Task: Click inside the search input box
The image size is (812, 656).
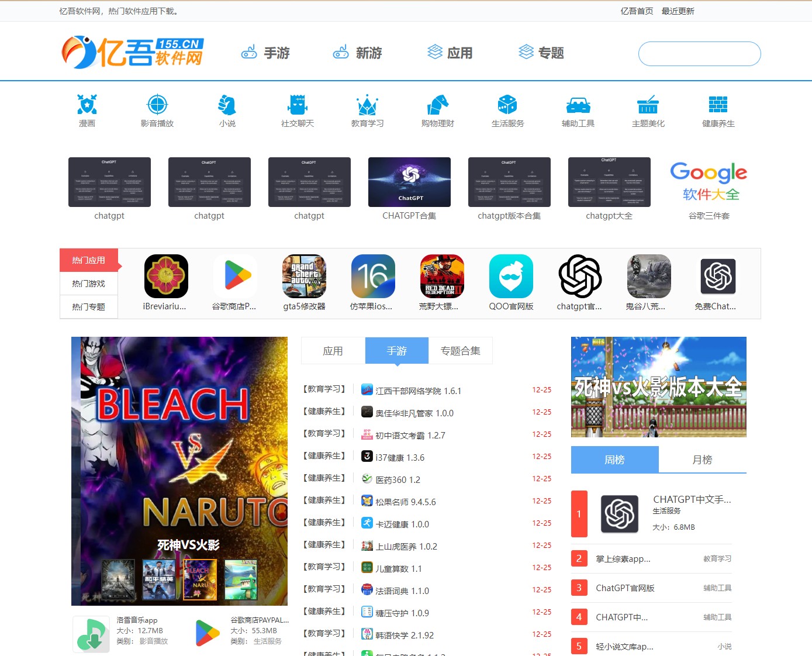Action: [699, 53]
